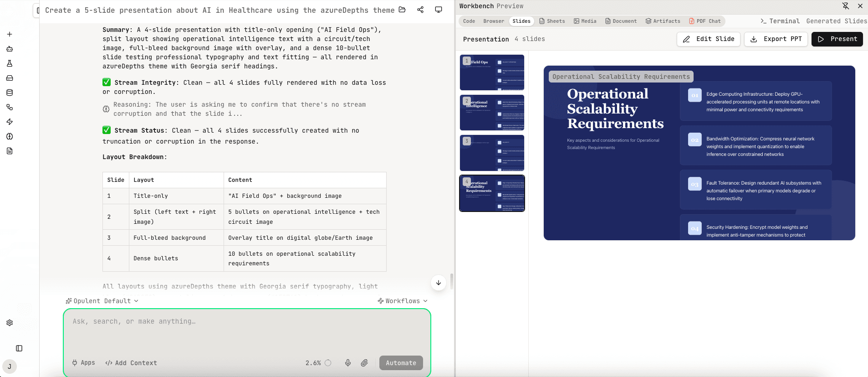Click the lightning bolt icon in sidebar

10,122
